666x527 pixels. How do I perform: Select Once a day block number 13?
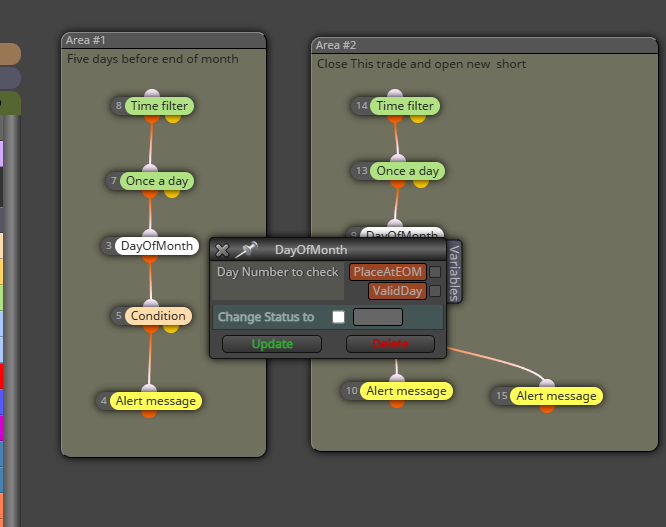pos(407,171)
